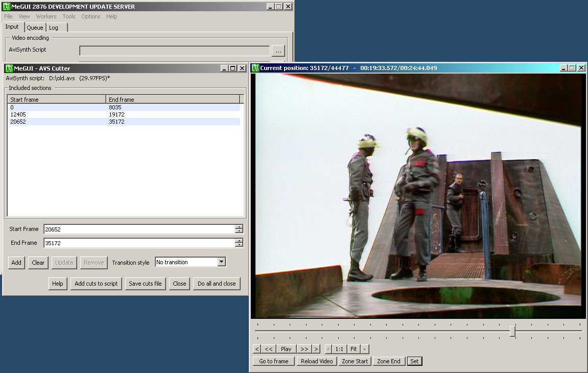Switch to the Queue tab

coord(35,28)
